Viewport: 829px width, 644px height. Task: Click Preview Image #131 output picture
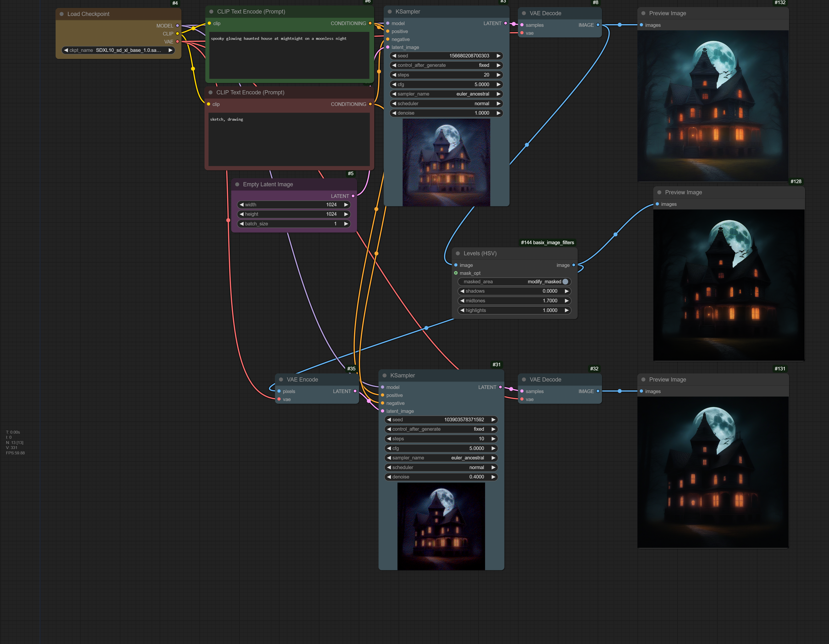[713, 472]
